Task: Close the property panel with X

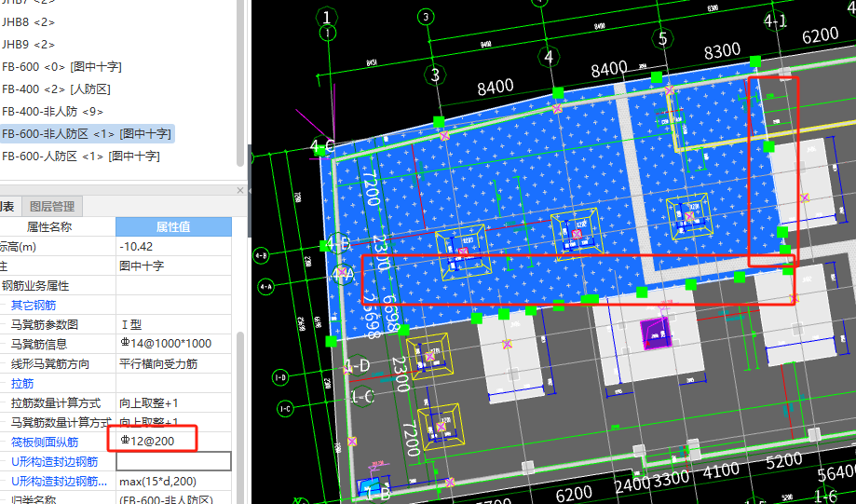Action: (240, 190)
